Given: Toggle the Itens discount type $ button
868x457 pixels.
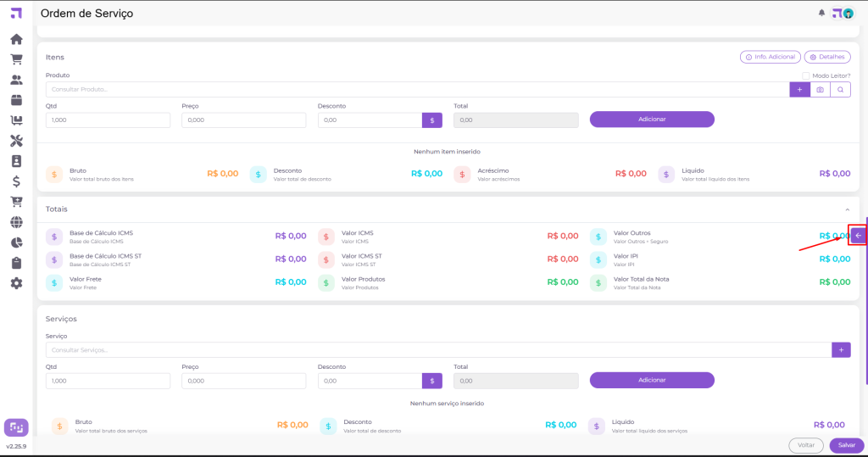Looking at the screenshot, I should 432,120.
